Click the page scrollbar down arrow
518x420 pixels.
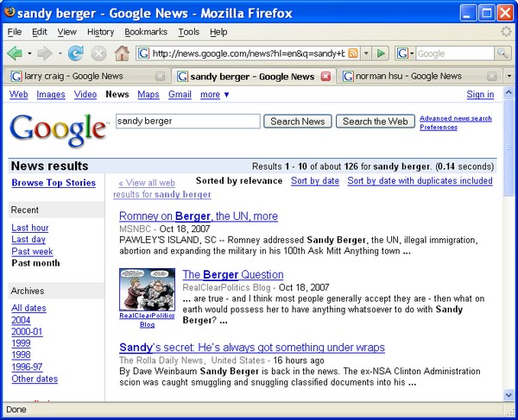coord(509,395)
